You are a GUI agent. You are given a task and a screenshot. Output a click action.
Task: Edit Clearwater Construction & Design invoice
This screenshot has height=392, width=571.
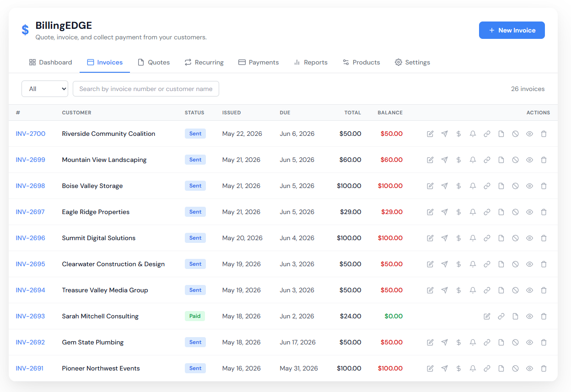(x=430, y=264)
